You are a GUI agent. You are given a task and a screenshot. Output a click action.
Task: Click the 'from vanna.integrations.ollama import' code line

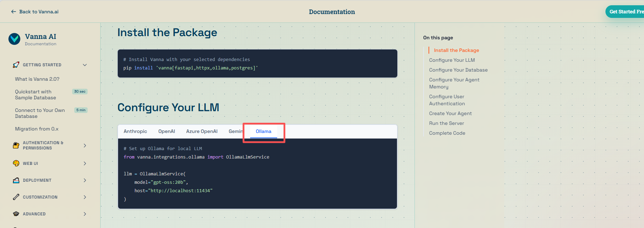pos(196,157)
